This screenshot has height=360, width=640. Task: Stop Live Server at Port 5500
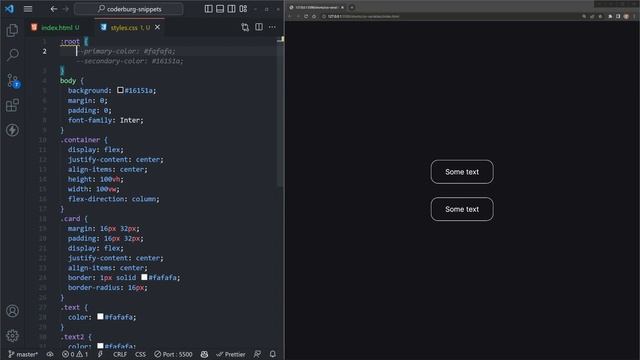tap(173, 354)
